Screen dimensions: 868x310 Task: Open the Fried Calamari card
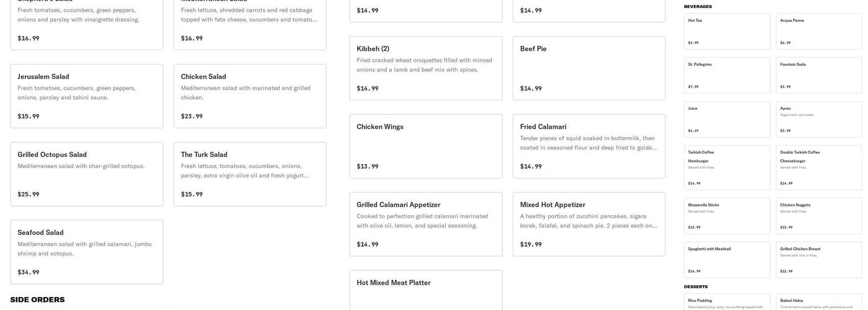click(x=589, y=146)
